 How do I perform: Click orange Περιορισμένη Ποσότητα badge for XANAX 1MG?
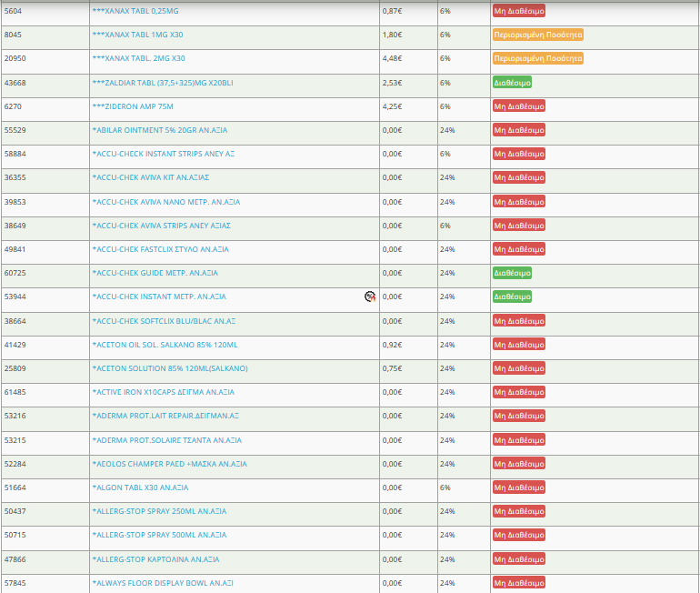[537, 35]
